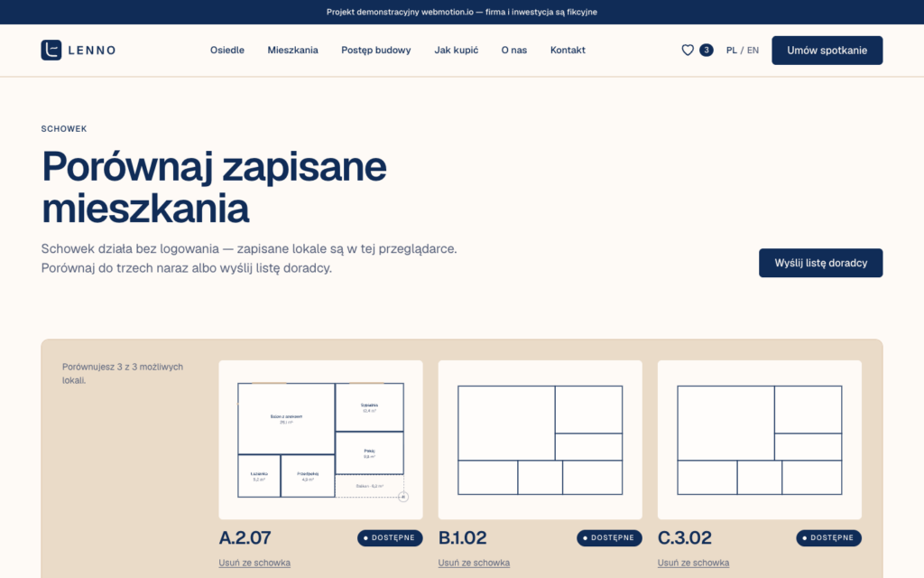The width and height of the screenshot is (924, 578).
Task: Remove C.3.02 via Usuń ze schowka
Action: (693, 563)
